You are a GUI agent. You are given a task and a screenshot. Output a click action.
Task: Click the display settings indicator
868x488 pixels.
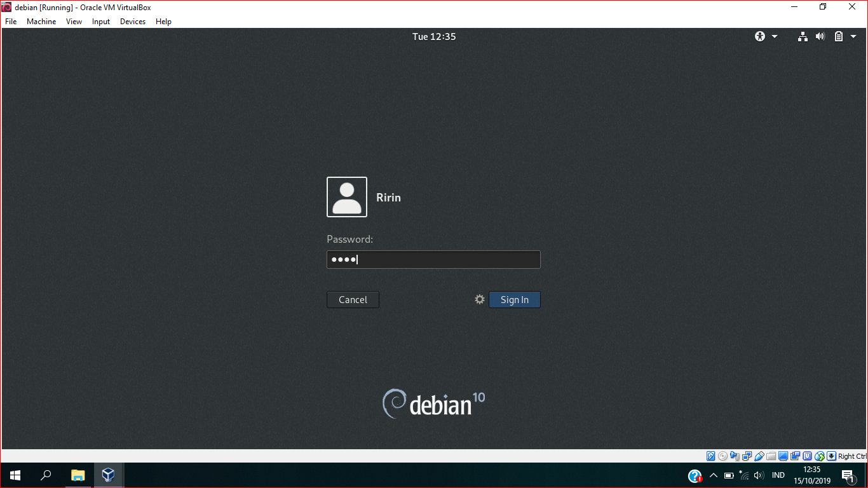(783, 456)
